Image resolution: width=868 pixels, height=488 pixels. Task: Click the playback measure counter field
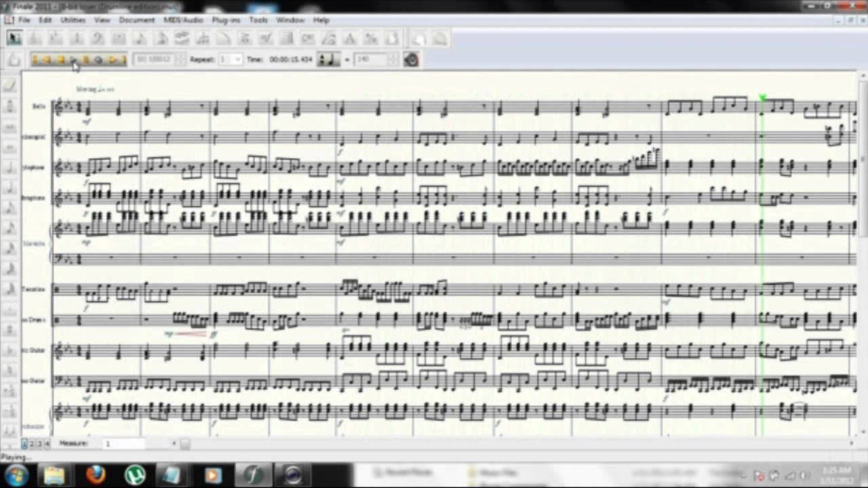pos(155,60)
